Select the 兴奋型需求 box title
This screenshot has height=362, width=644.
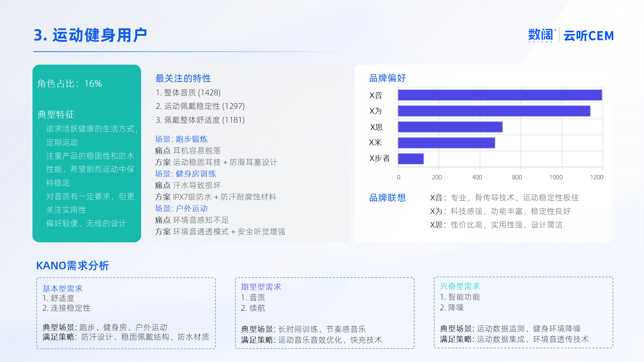460,286
